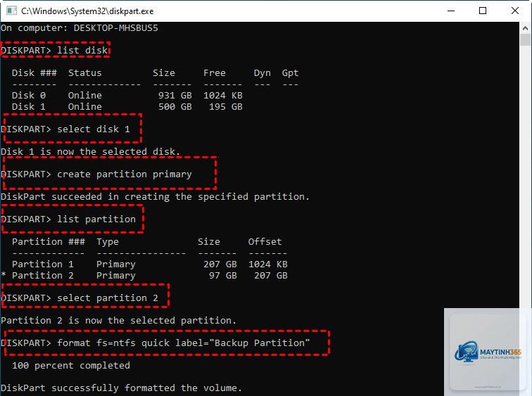Click 'DiskPart succeeded in creating' message
The image size is (532, 396).
(x=155, y=197)
